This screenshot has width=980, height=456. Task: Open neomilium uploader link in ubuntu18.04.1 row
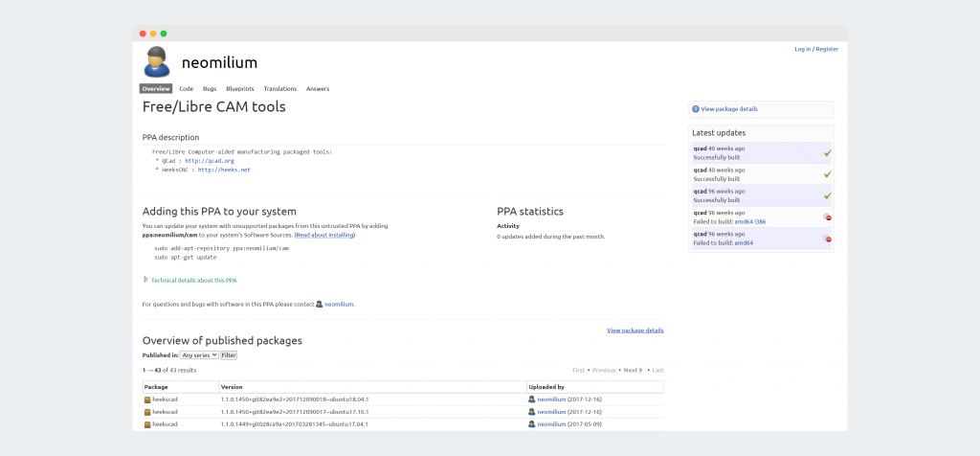(551, 399)
